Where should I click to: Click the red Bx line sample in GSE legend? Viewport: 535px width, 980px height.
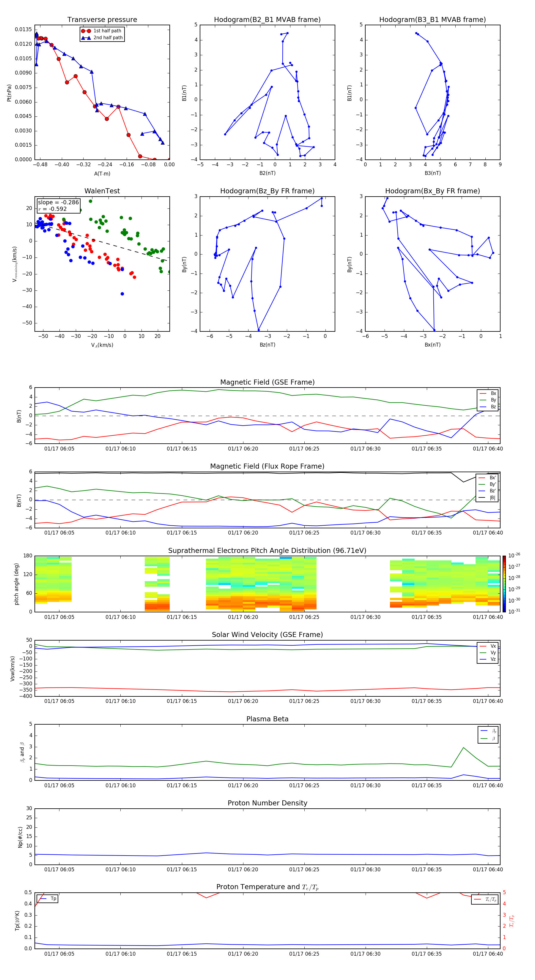coord(483,393)
